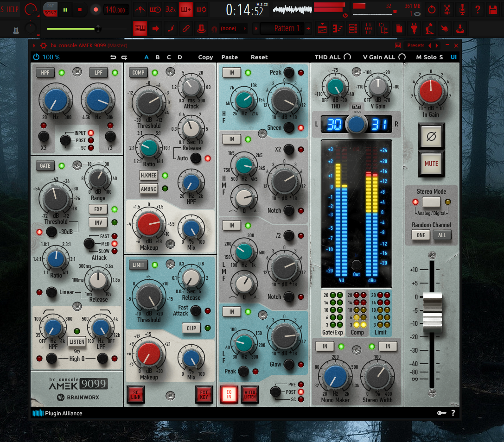504x442 pixels.
Task: Open the channel rack toolbar icon
Action: (353, 29)
